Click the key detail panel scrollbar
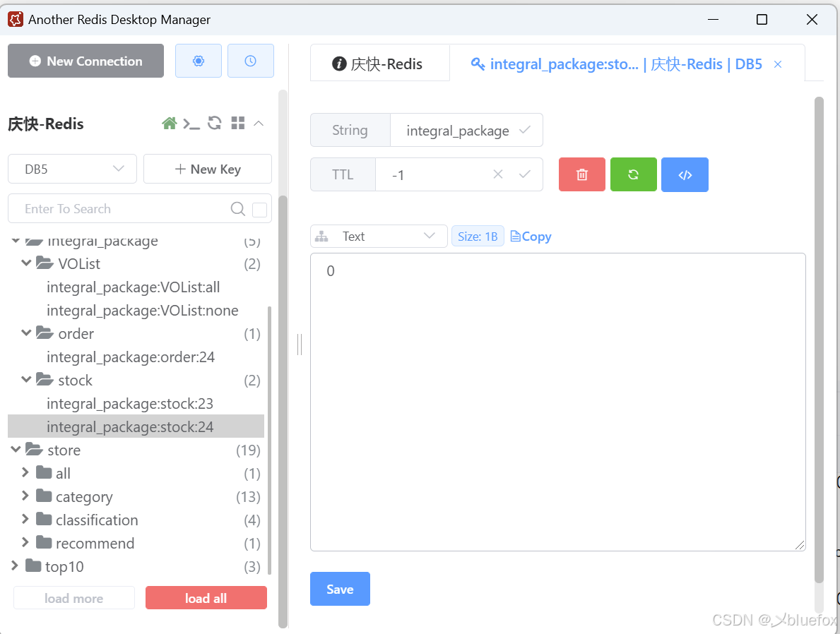The height and width of the screenshot is (634, 840). (819, 340)
